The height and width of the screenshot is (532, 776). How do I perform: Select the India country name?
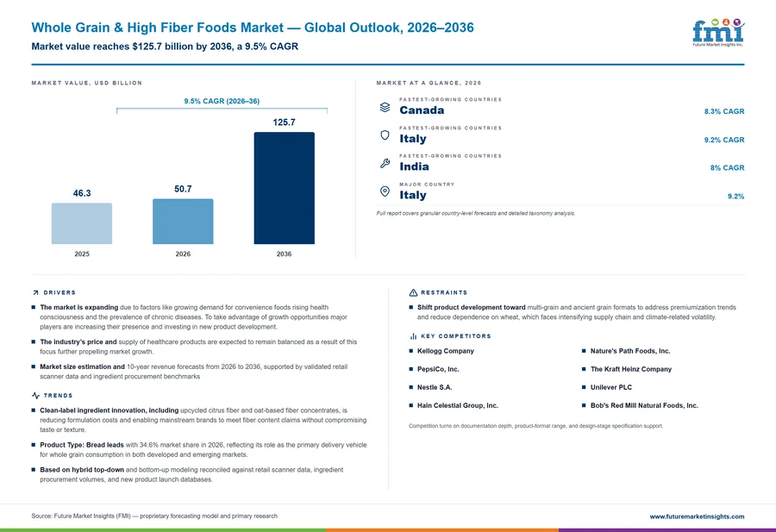point(414,166)
